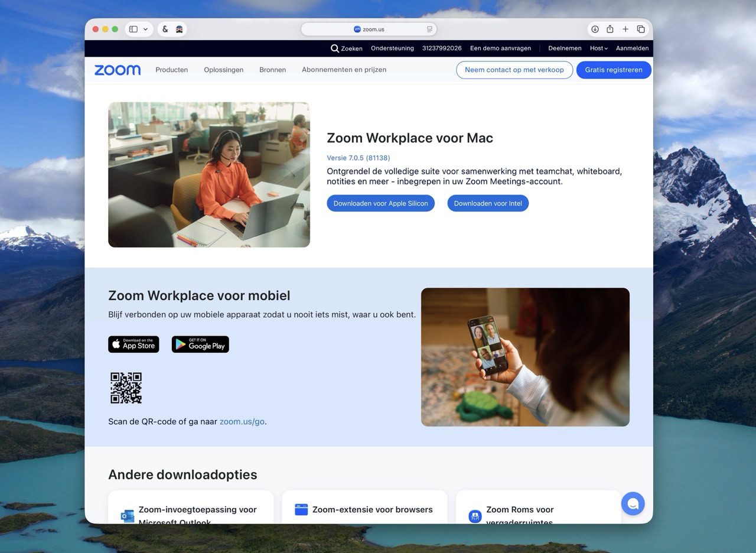Open the App Store download badge
Image resolution: width=756 pixels, height=553 pixels.
click(133, 344)
